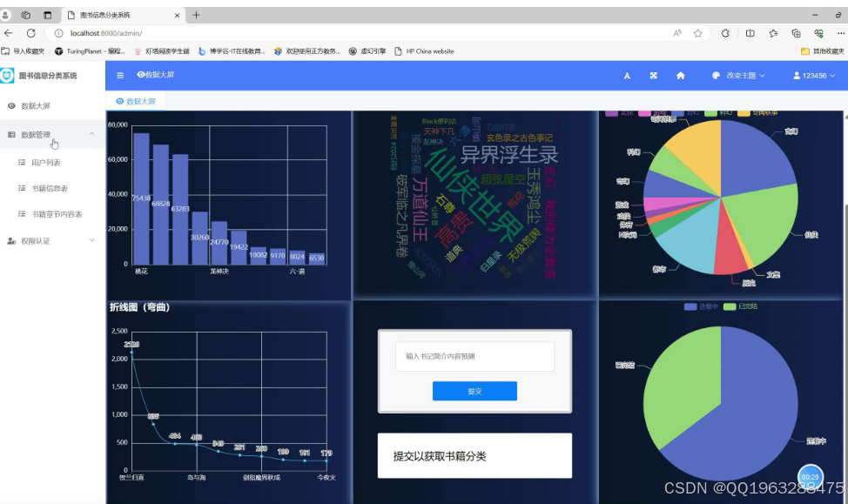The height and width of the screenshot is (504, 848).
Task: Click the 万道仙王 word in word cloud
Action: pos(421,209)
